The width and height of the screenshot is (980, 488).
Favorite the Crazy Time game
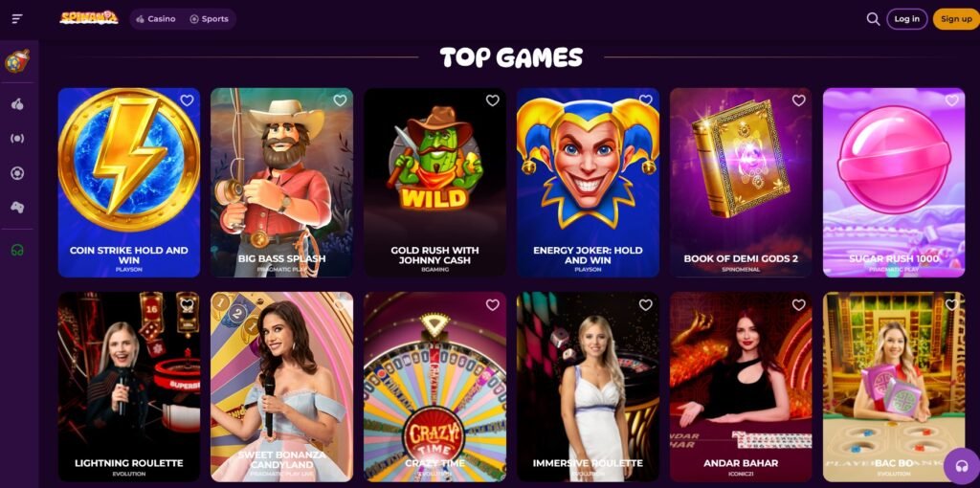click(x=493, y=305)
